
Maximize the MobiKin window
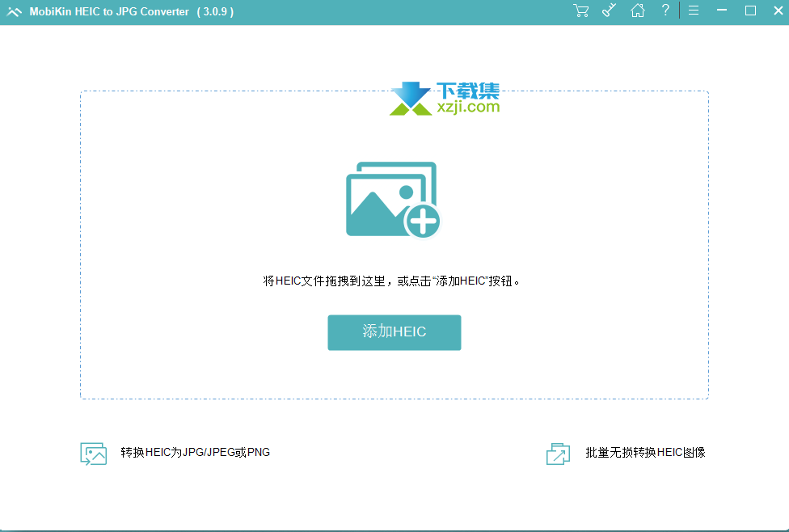pyautogui.click(x=750, y=11)
